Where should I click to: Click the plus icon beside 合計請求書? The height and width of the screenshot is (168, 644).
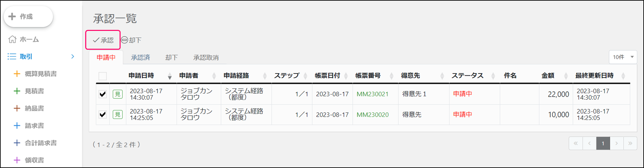click(17, 143)
